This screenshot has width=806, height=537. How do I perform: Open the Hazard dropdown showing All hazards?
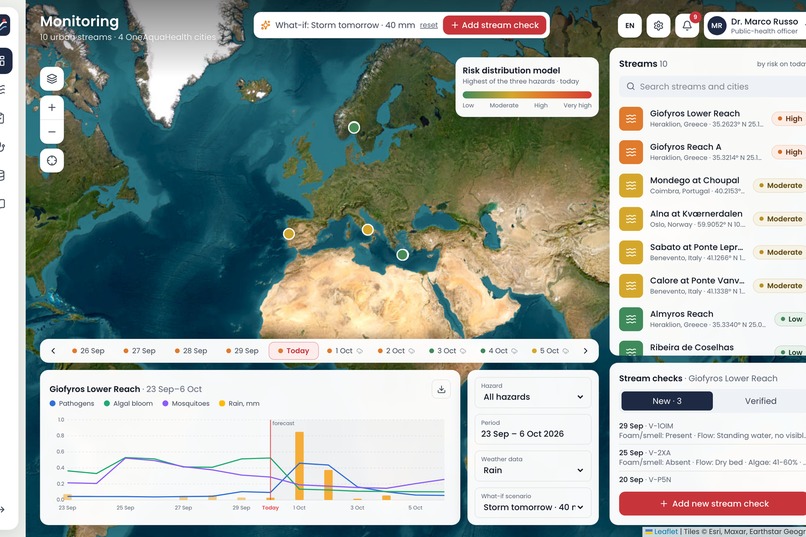tap(533, 392)
